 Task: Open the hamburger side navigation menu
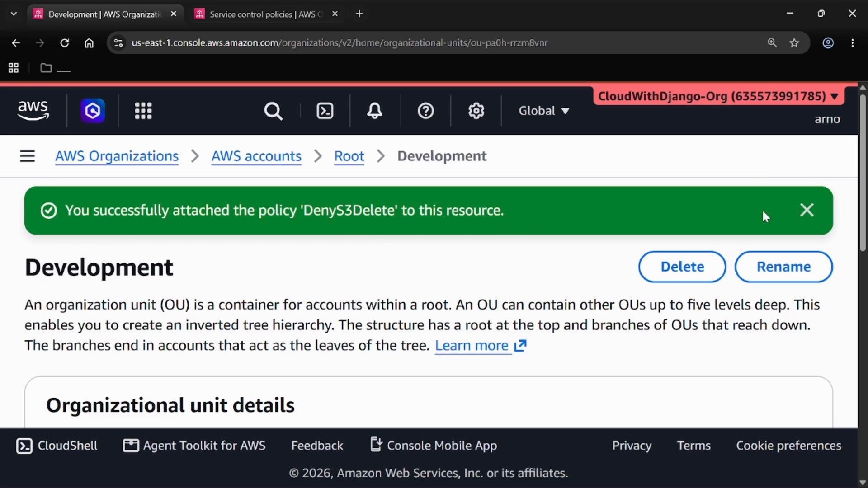pos(28,156)
